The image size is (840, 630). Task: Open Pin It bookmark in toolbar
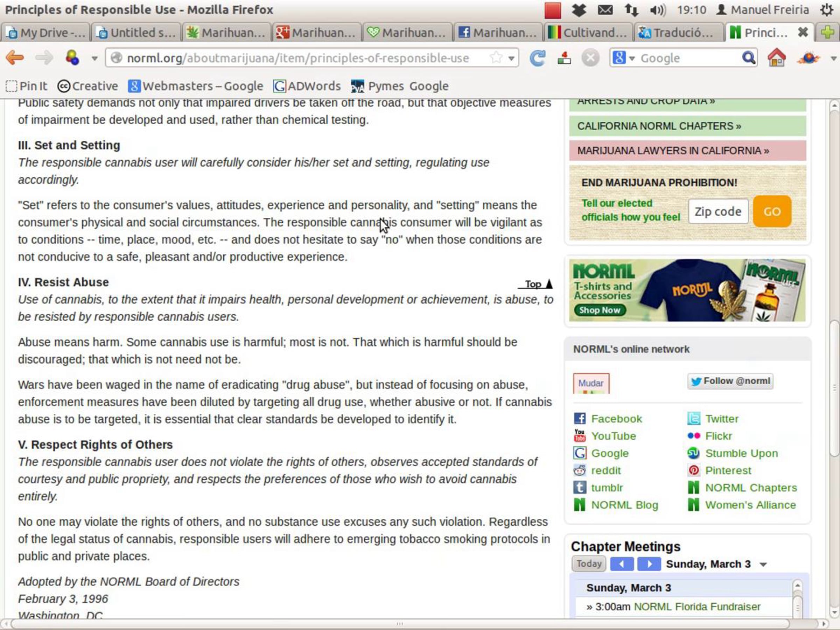click(27, 86)
